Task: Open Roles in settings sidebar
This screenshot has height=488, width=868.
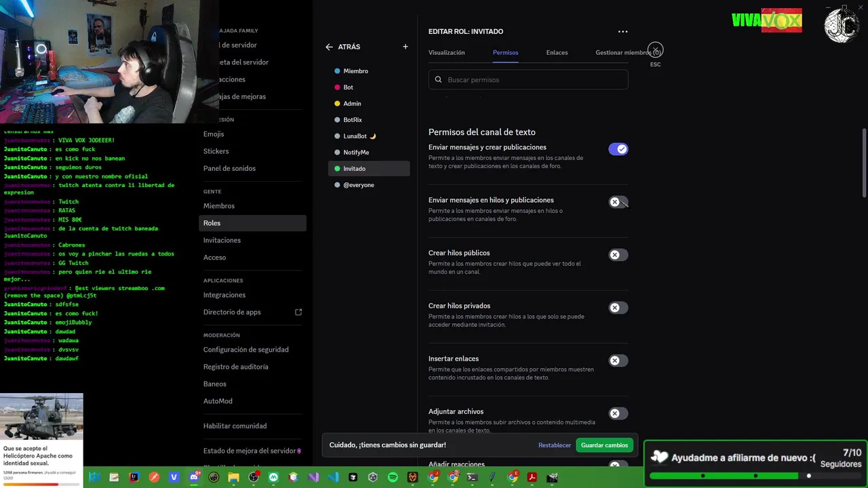Action: click(x=252, y=223)
